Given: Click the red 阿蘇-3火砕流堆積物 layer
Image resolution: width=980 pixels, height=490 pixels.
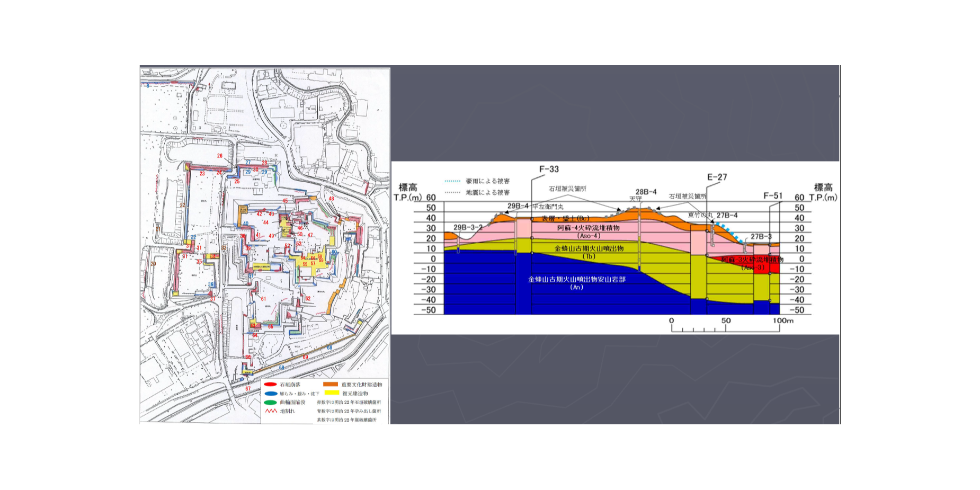Looking at the screenshot, I should coord(752,261).
